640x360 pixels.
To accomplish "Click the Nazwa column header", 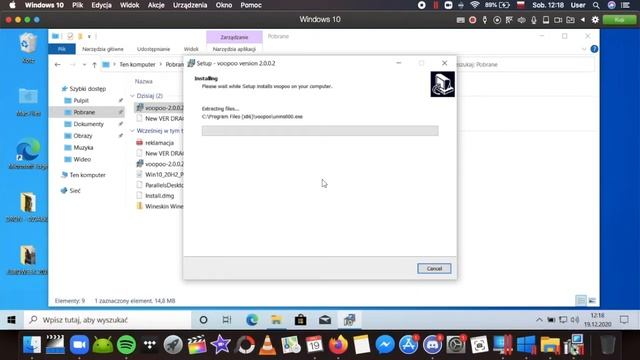I will (144, 81).
